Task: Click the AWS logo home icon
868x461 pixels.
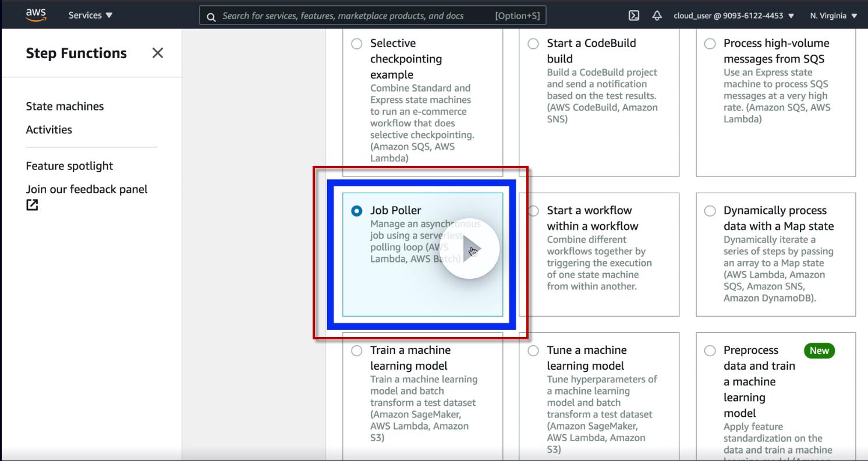Action: (x=36, y=15)
